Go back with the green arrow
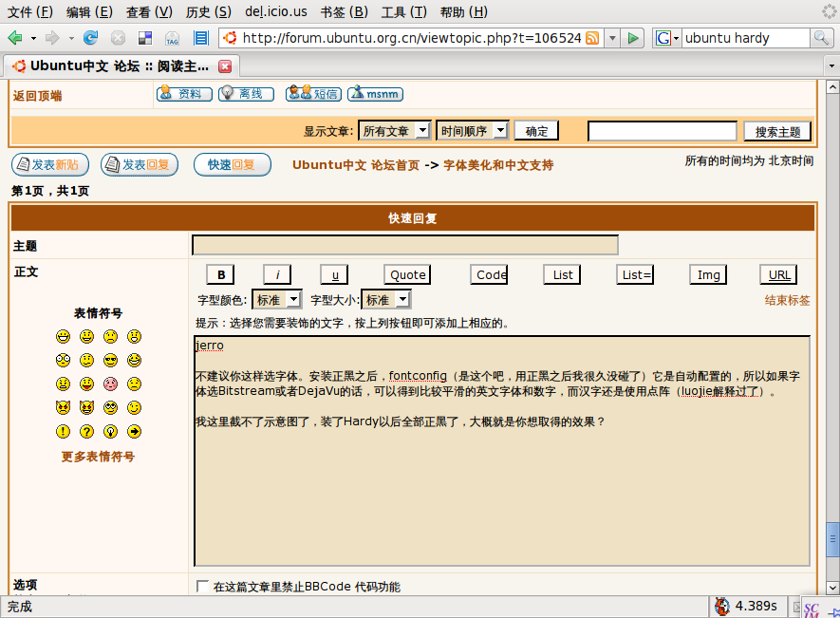 15,38
